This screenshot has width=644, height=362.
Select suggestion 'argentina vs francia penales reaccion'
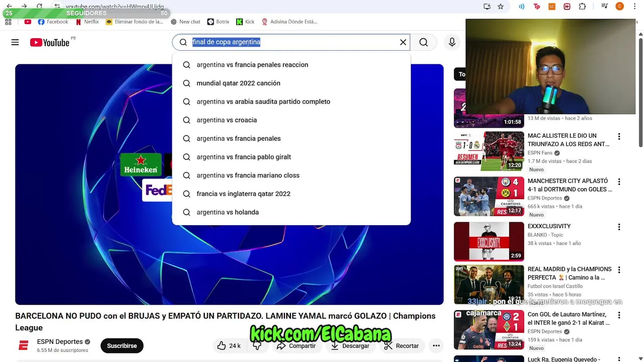click(291, 65)
